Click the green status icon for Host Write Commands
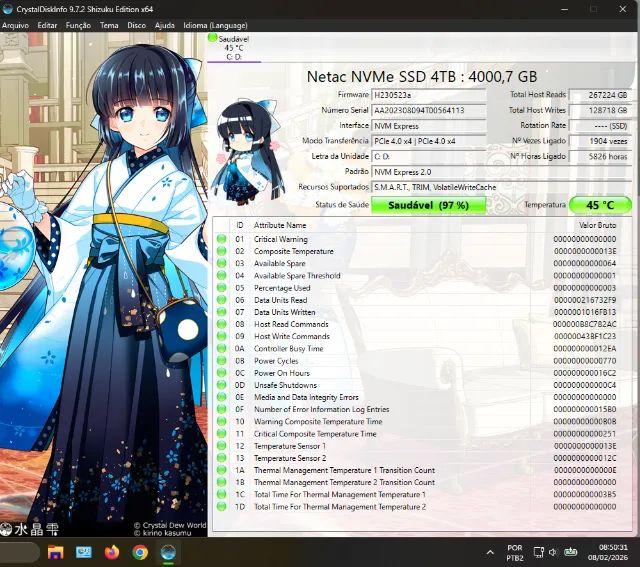Image resolution: width=640 pixels, height=567 pixels. coord(222,336)
